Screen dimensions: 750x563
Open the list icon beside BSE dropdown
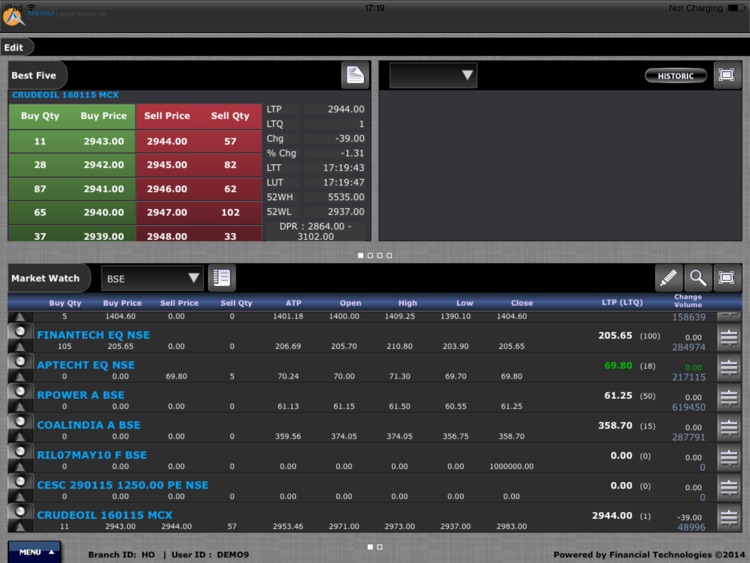pyautogui.click(x=221, y=278)
